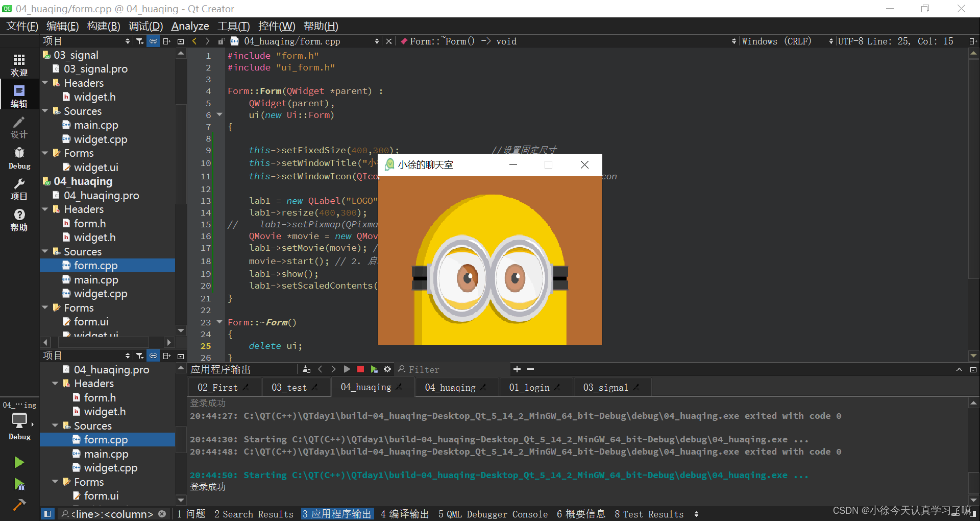Zoom out application output text

530,369
